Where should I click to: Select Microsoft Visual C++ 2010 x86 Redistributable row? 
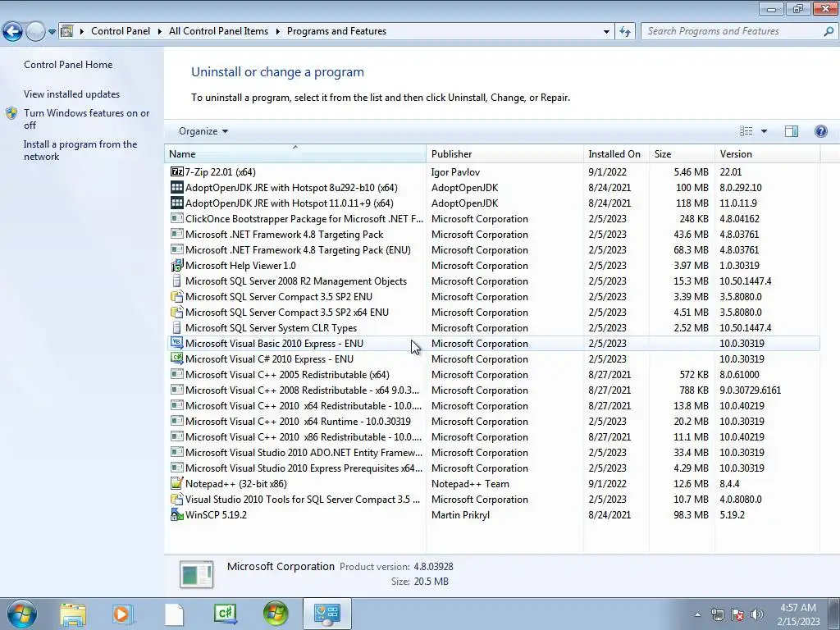pyautogui.click(x=492, y=437)
